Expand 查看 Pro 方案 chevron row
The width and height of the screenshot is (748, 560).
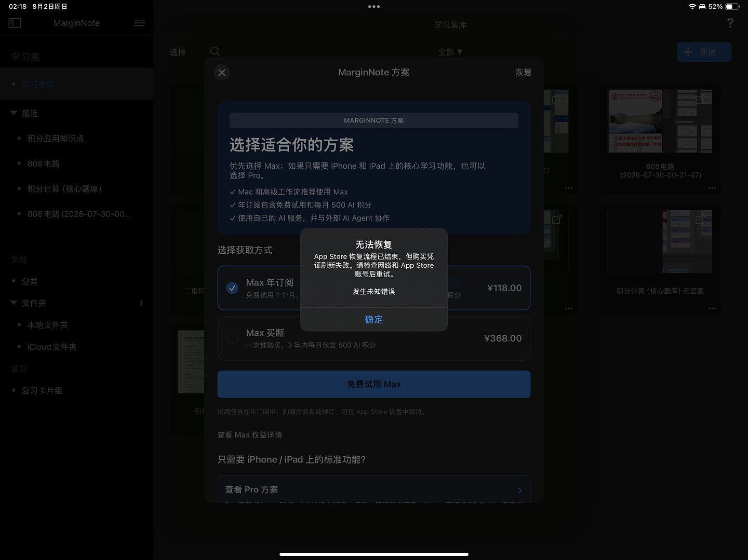(374, 489)
